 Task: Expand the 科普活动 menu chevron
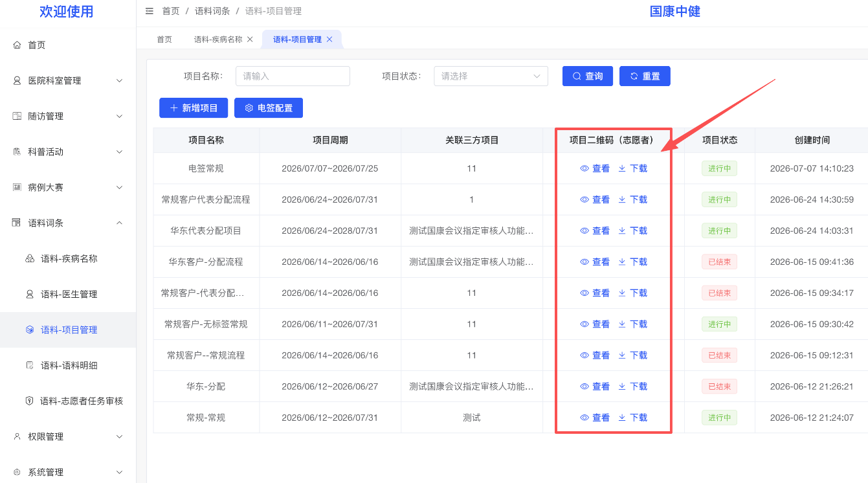(119, 152)
